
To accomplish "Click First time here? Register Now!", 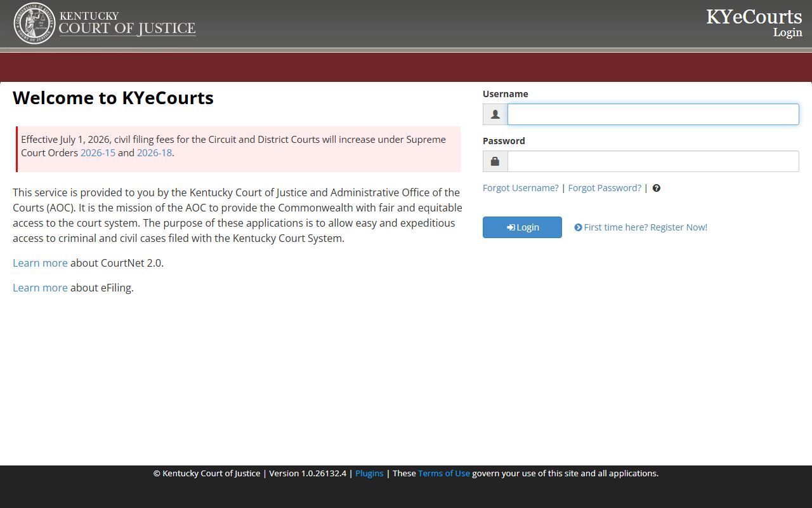I will pyautogui.click(x=641, y=227).
